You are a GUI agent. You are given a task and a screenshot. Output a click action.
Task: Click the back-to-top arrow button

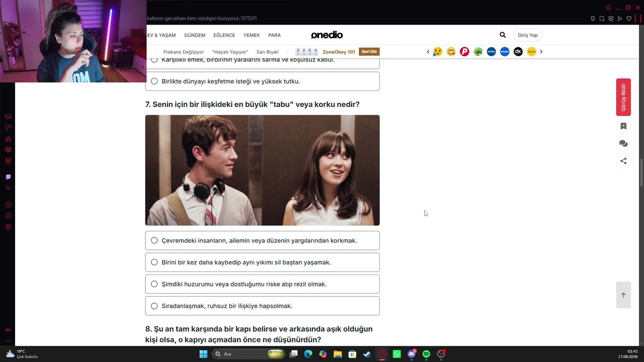[x=623, y=295]
